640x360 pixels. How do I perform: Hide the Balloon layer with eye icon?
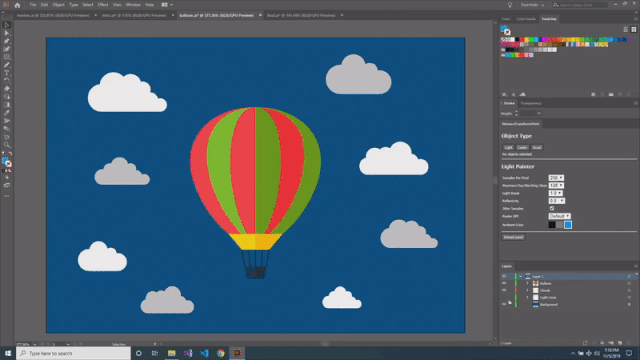[504, 283]
